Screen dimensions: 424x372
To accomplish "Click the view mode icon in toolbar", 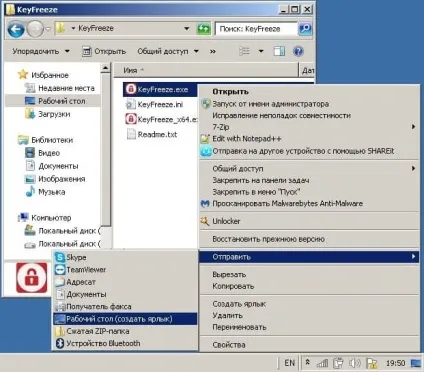I will [244, 51].
